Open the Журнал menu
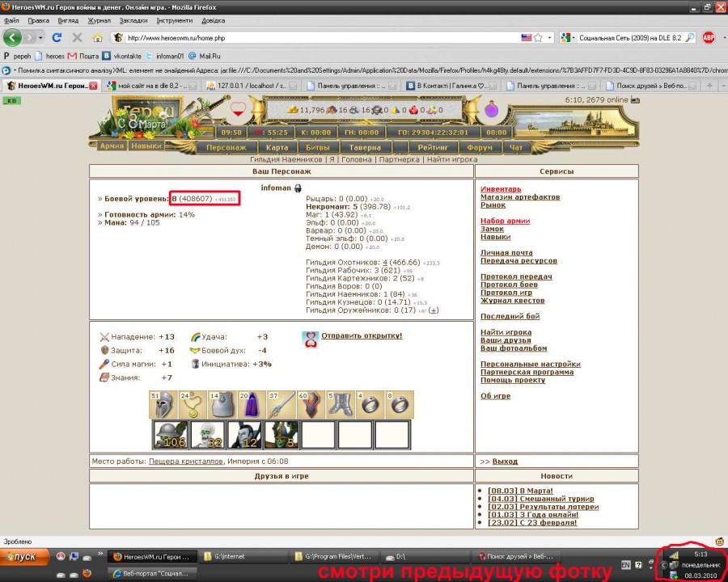 click(x=98, y=20)
